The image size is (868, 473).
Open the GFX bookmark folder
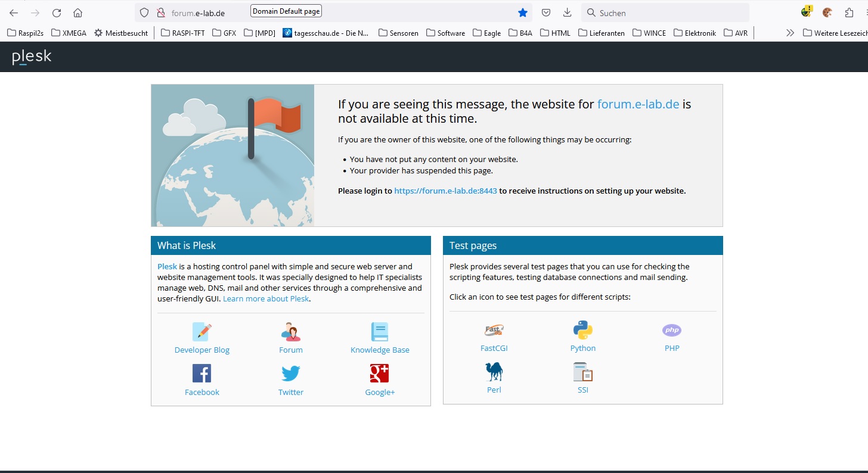224,33
